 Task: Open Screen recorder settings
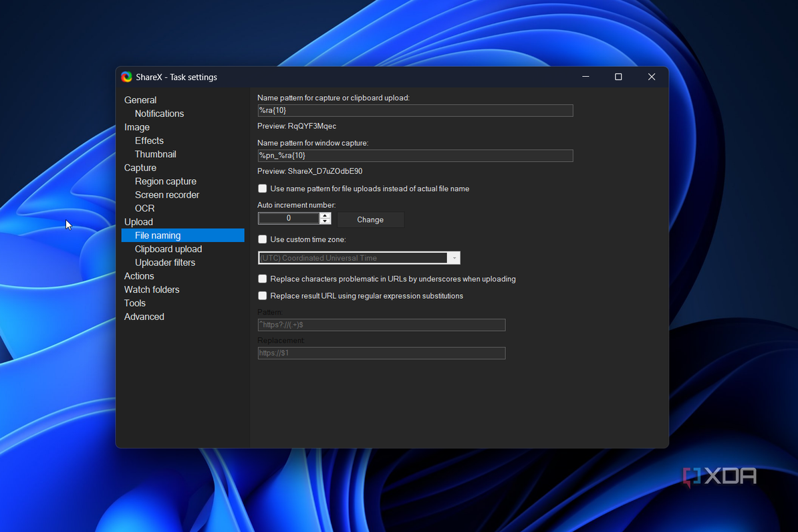click(167, 195)
